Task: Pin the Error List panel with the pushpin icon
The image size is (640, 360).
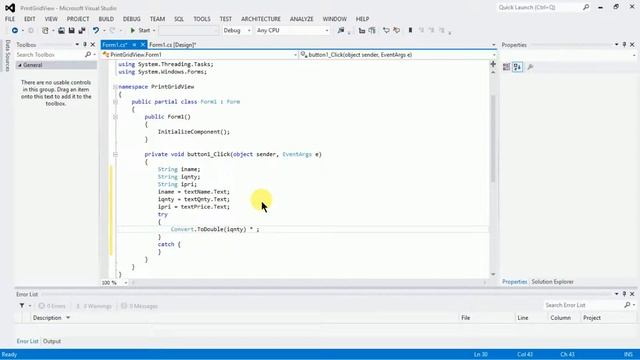Action: point(624,294)
